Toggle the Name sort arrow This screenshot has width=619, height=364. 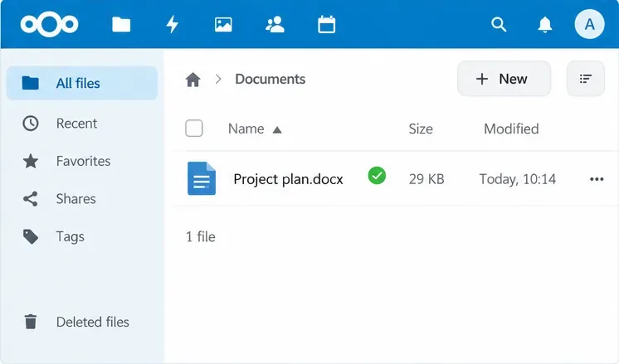277,129
